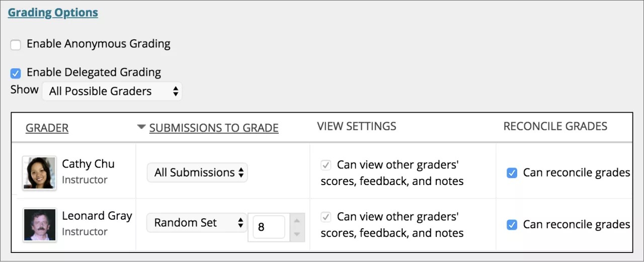Click the sort arrow beside Submissions to Grade
Screen dimensions: 644x262
pyautogui.click(x=141, y=127)
